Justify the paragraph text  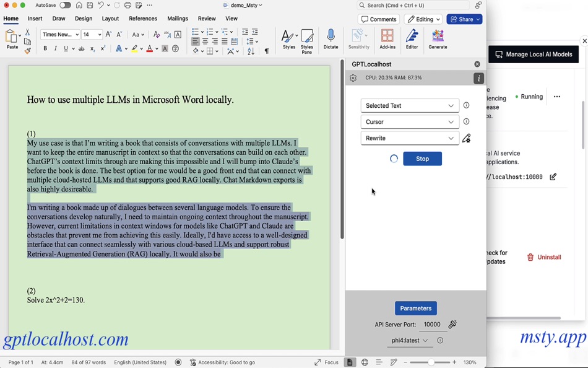tap(225, 42)
